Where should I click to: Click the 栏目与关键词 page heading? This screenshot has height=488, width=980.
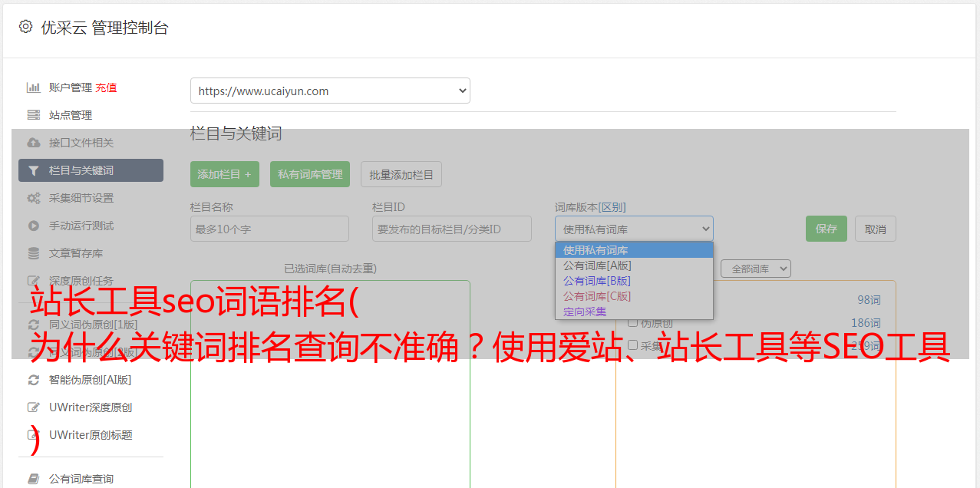(236, 134)
